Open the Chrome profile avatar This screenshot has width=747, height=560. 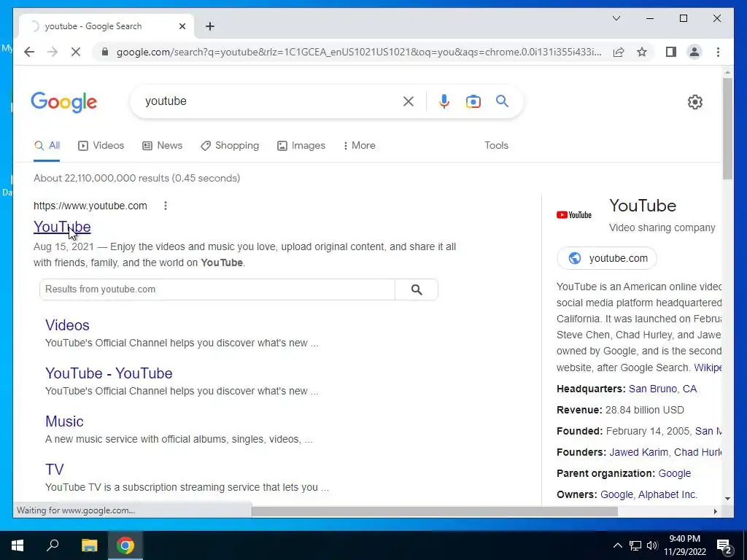[694, 52]
